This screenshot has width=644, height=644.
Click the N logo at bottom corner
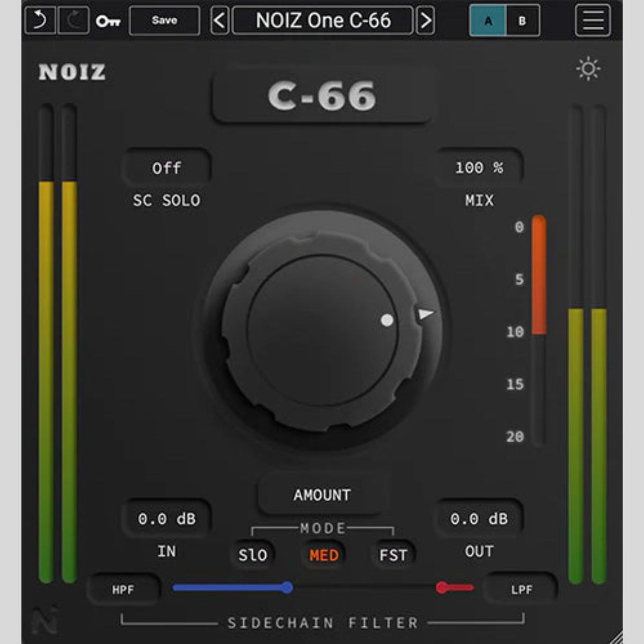(45, 621)
